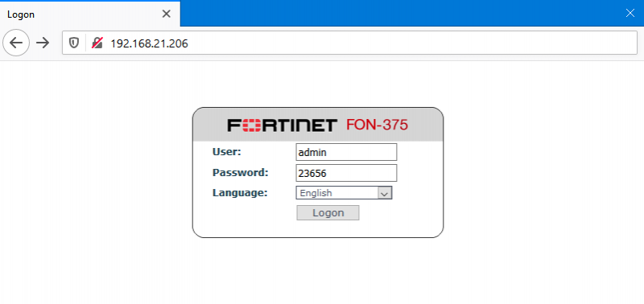The image size is (644, 304).
Task: Select the Logon tab
Action: pyautogui.click(x=90, y=14)
